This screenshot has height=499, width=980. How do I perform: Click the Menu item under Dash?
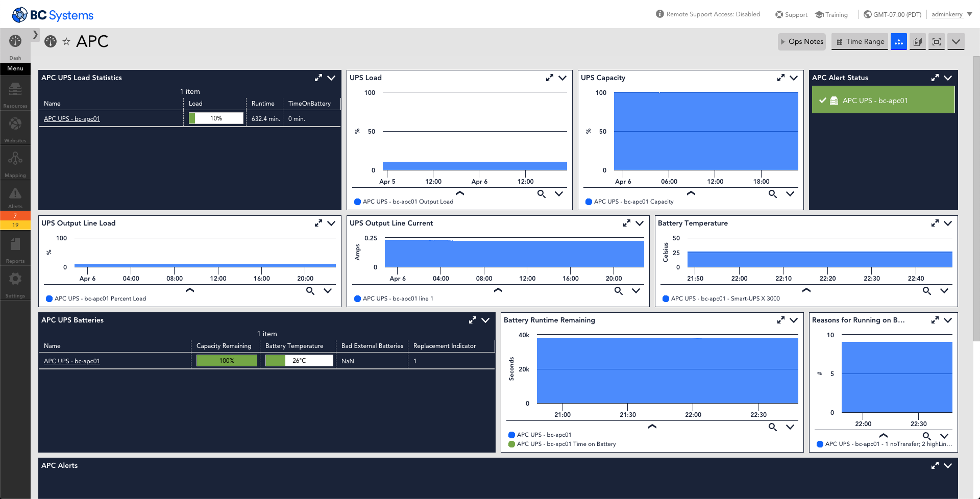coord(15,68)
